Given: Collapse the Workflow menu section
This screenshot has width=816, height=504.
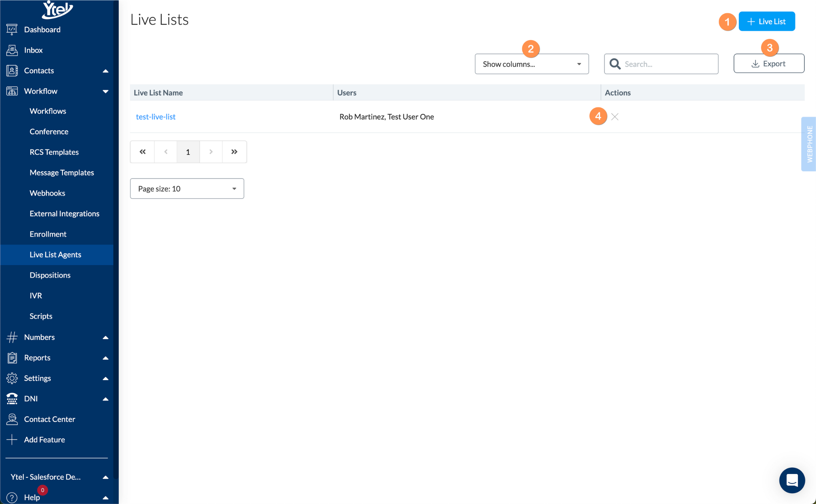Looking at the screenshot, I should coord(105,91).
